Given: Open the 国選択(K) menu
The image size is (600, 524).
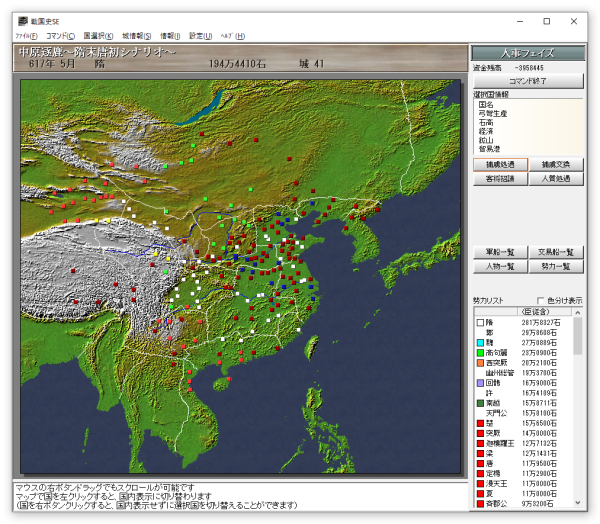Looking at the screenshot, I should pos(98,36).
